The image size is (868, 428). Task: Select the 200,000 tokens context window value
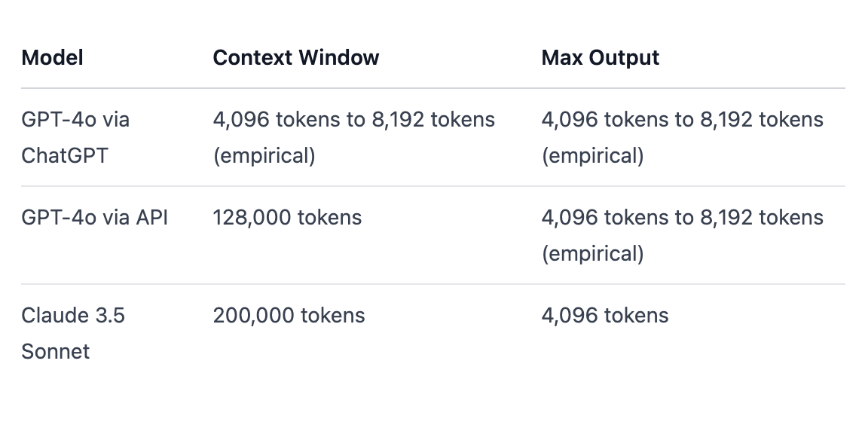(289, 315)
